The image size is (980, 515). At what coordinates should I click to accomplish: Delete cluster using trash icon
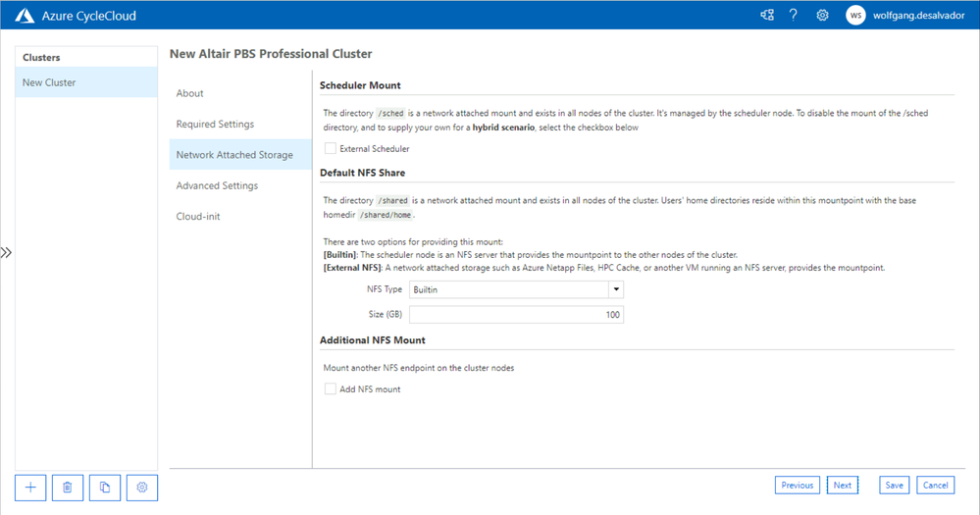[x=68, y=487]
